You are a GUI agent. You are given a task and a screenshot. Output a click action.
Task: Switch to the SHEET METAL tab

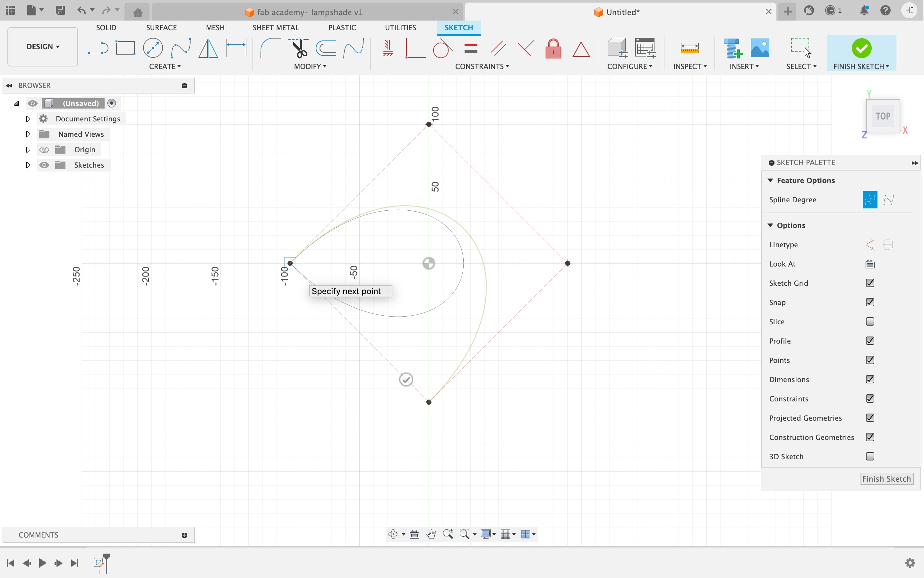[x=276, y=28]
